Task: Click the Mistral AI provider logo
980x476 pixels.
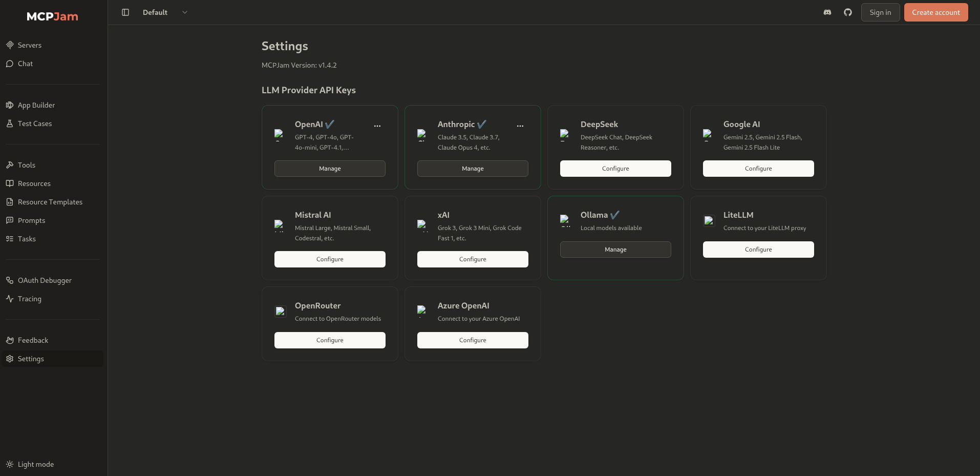Action: (x=280, y=225)
